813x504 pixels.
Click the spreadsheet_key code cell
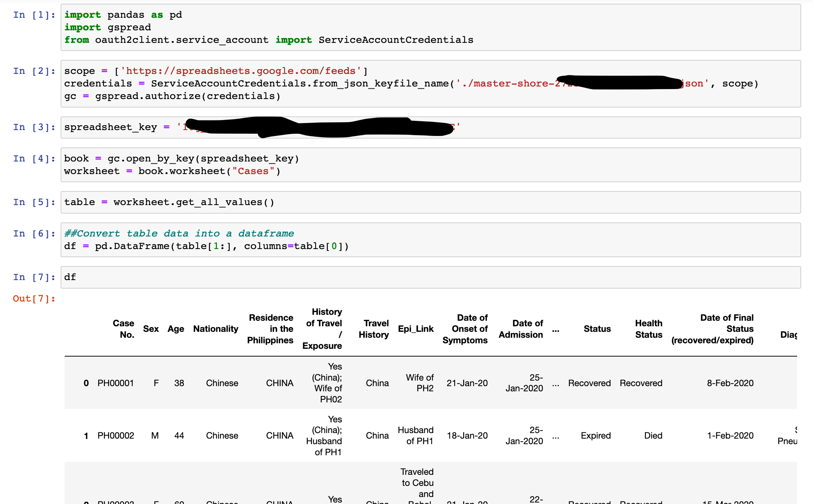point(431,127)
